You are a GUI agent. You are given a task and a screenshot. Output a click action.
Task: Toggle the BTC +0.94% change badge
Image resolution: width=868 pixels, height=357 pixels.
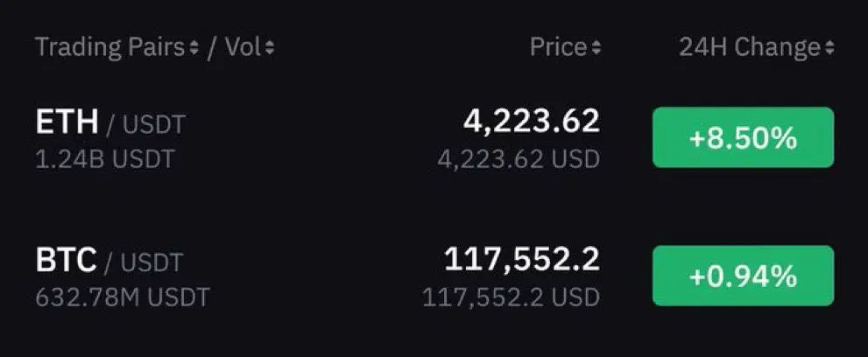pyautogui.click(x=743, y=276)
